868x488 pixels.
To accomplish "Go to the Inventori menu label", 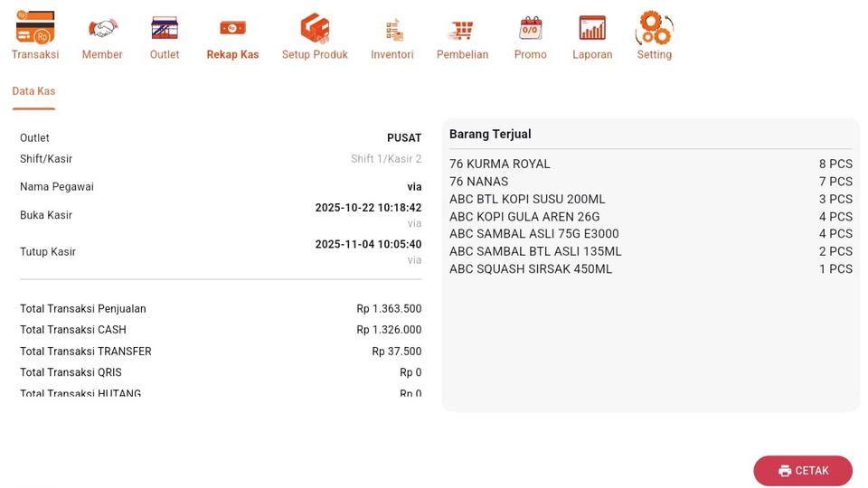I will [x=392, y=54].
